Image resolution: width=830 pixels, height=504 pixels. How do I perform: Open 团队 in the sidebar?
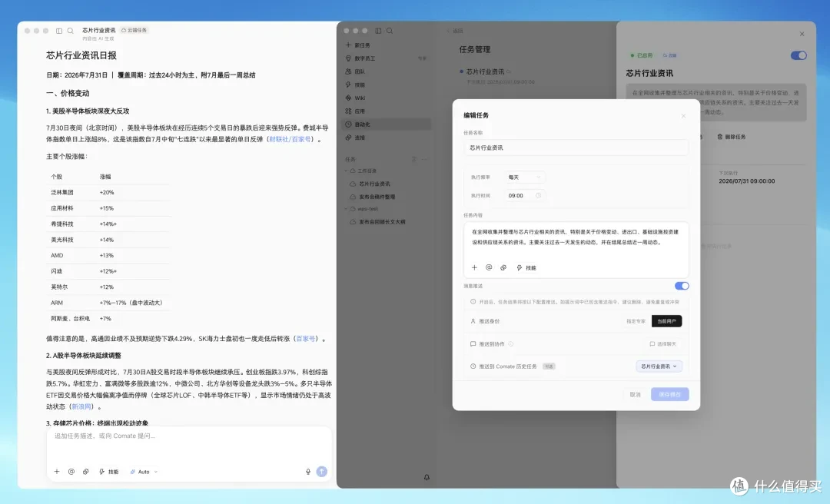(x=387, y=71)
